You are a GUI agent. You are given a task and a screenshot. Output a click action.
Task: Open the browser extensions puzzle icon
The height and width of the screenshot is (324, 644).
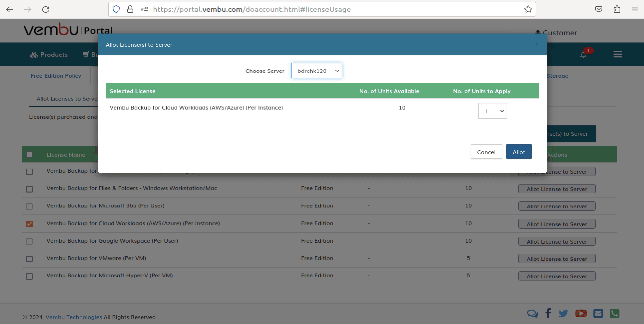(617, 9)
